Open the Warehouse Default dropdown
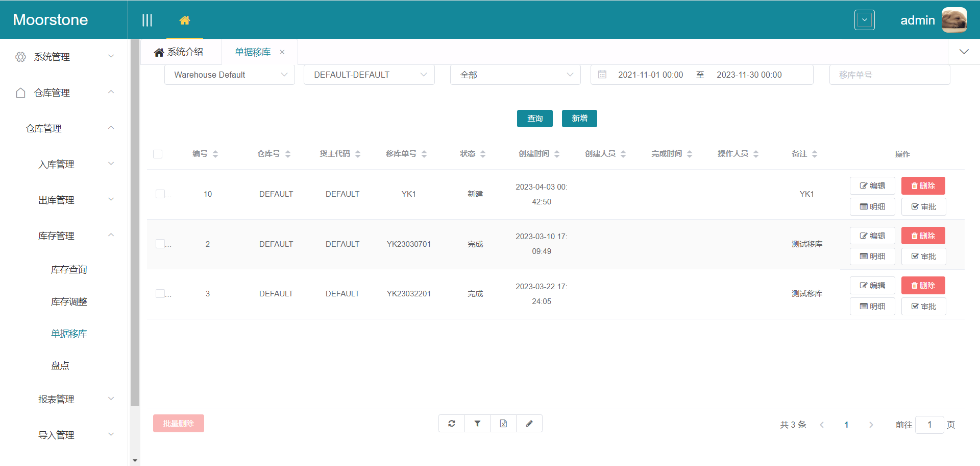Screen dimensions: 980x466 tap(229, 75)
